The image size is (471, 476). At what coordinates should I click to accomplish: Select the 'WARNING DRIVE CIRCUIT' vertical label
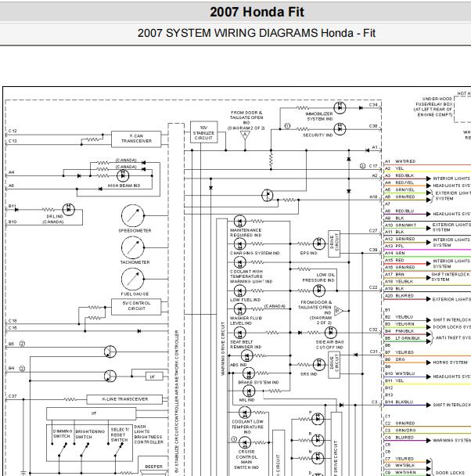point(223,348)
